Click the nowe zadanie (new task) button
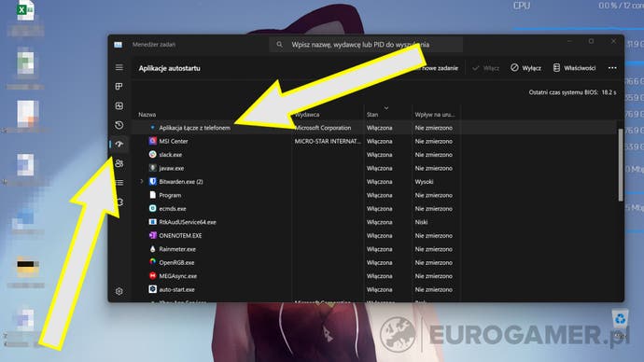Image resolution: width=644 pixels, height=362 pixels. point(439,68)
